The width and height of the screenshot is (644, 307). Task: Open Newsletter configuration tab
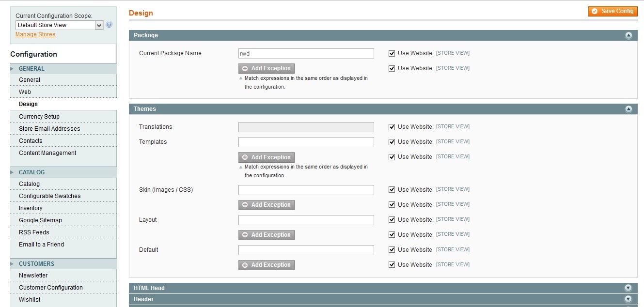pyautogui.click(x=63, y=276)
